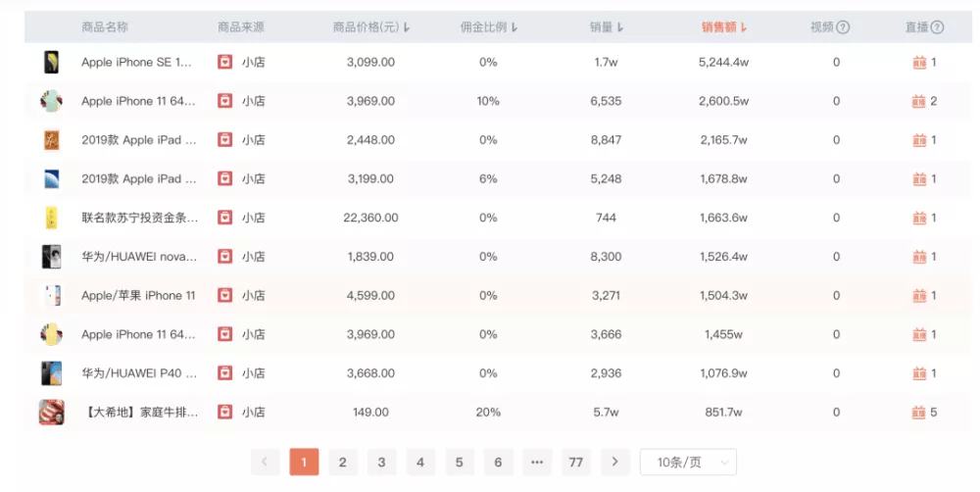Open livestream icon for iPhone SE row
This screenshot has width=980, height=492.
pyautogui.click(x=919, y=62)
